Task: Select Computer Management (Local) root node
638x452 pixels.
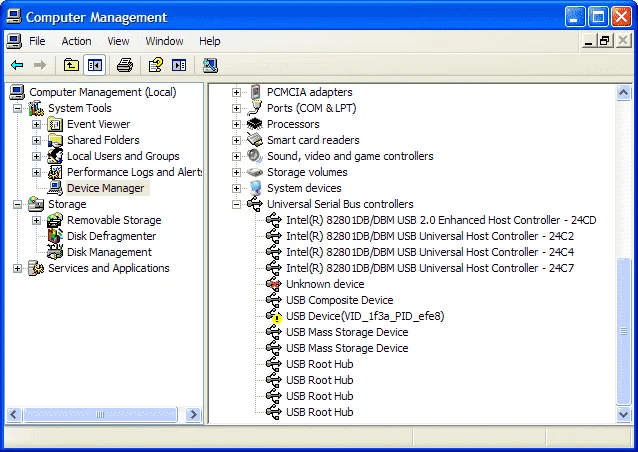Action: tap(103, 92)
